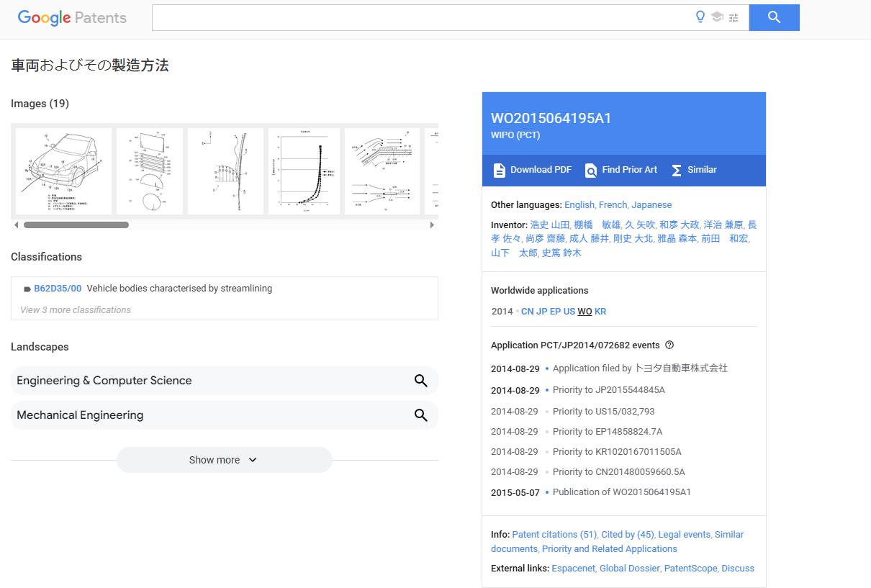Click Download PDF label

coord(541,170)
